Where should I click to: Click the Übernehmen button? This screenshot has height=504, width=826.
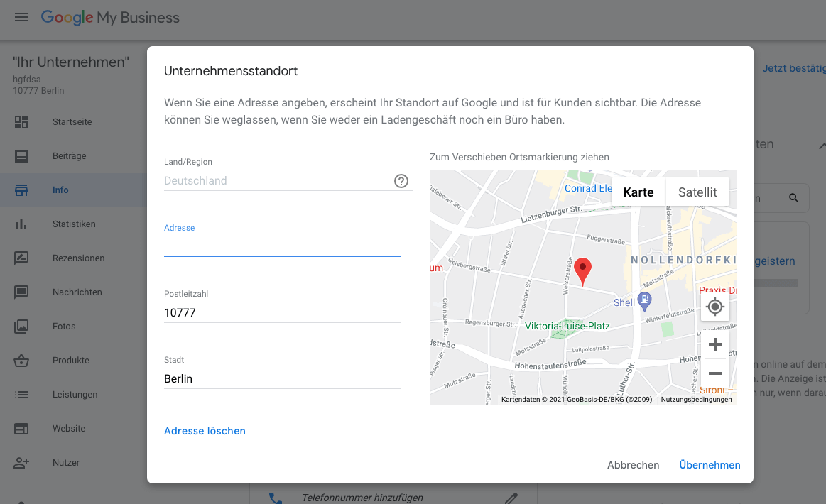click(x=710, y=465)
